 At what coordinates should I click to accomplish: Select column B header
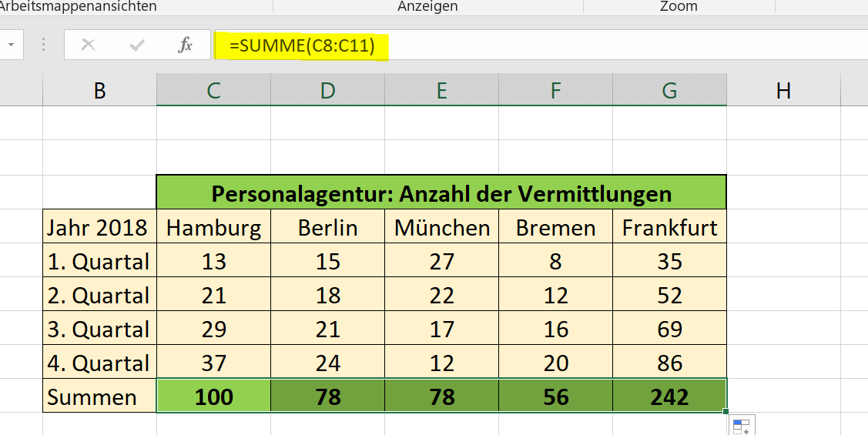point(99,89)
